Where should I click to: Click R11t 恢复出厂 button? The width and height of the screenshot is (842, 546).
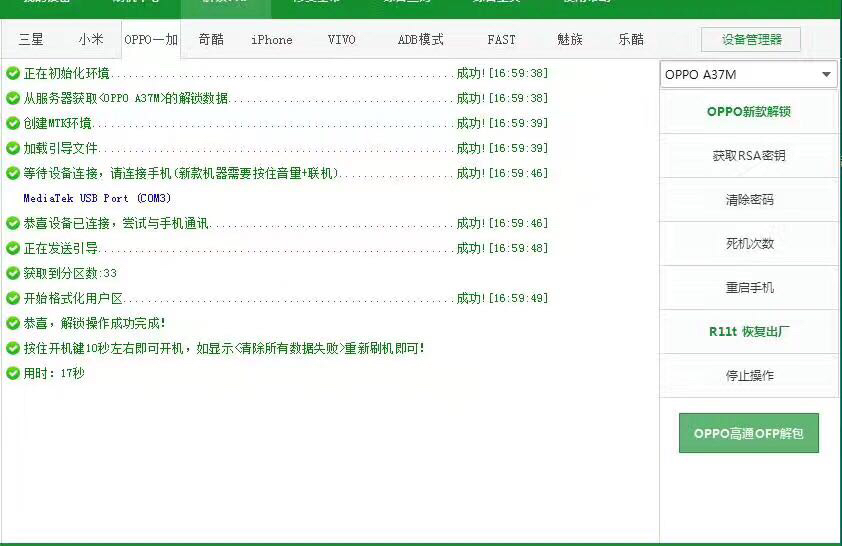[x=749, y=332]
